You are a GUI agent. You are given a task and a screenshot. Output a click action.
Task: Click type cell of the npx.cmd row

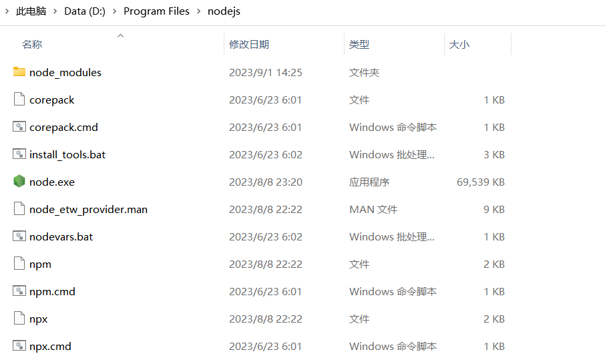(393, 347)
